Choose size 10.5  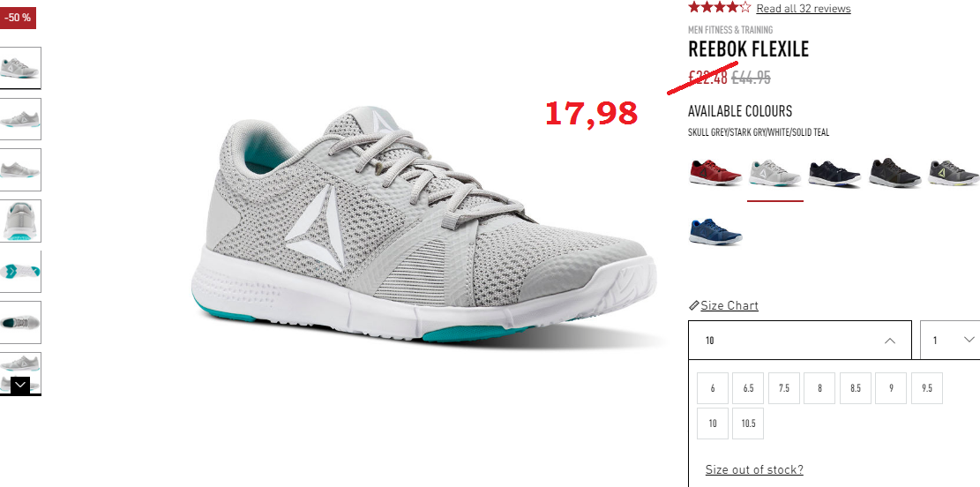tap(748, 423)
